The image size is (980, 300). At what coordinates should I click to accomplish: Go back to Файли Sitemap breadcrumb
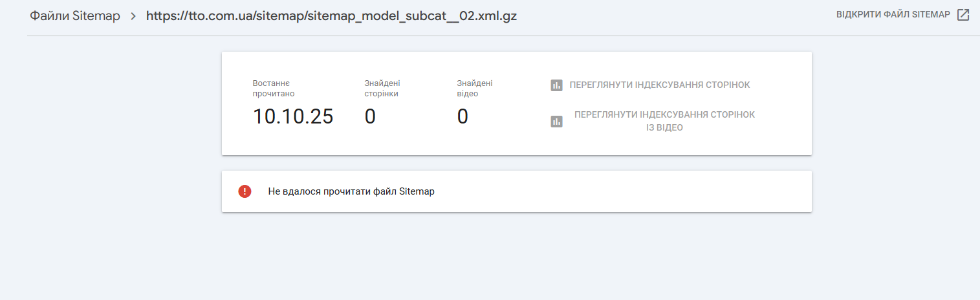(x=75, y=16)
